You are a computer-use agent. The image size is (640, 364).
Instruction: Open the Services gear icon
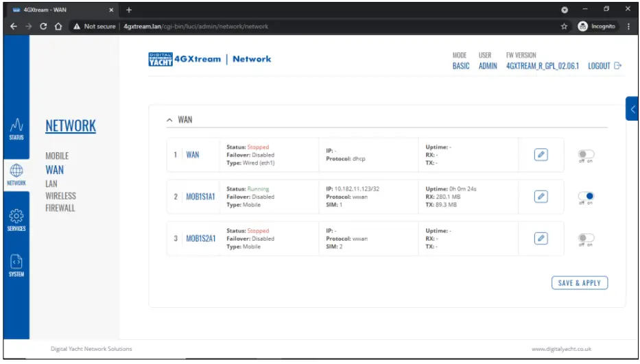coord(16,216)
